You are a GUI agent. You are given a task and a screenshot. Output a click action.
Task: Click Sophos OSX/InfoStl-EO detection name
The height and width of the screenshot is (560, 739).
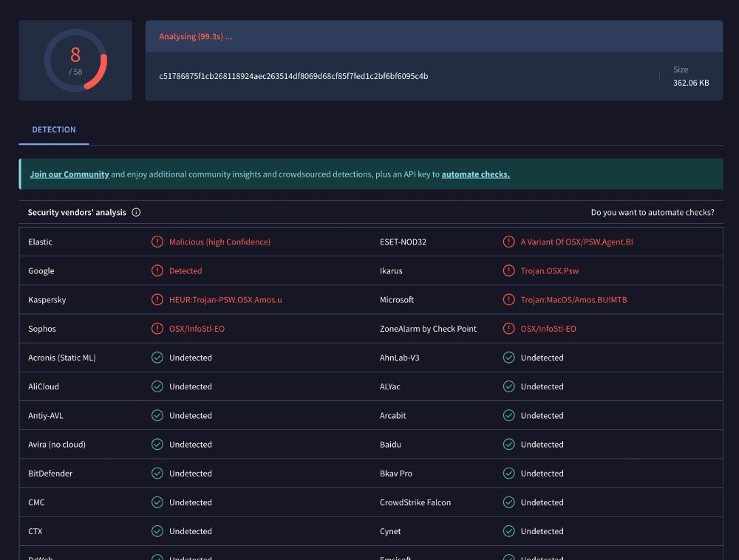coord(197,329)
